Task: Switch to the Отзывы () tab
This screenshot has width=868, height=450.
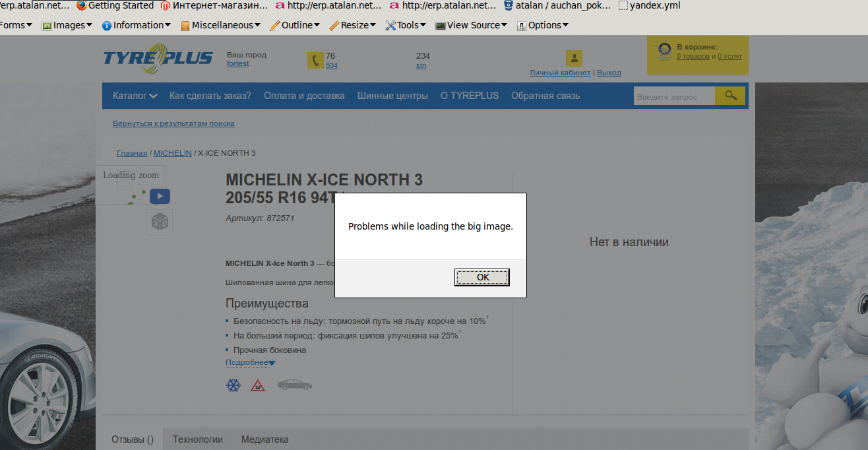Action: (x=133, y=439)
